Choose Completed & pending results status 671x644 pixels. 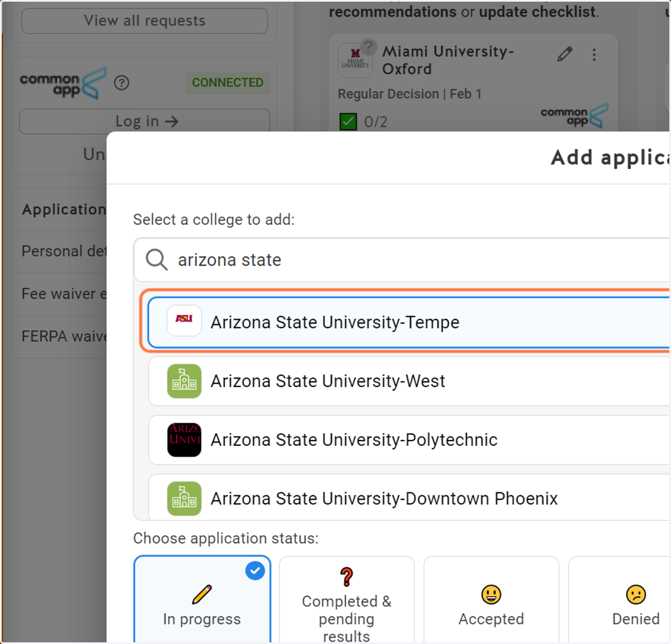[x=347, y=600]
